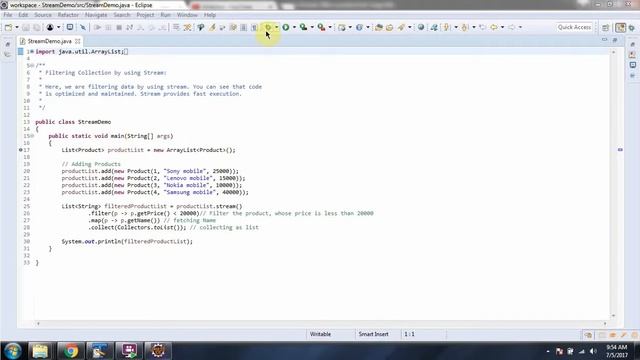Click the Save toolbar icon

click(26, 27)
